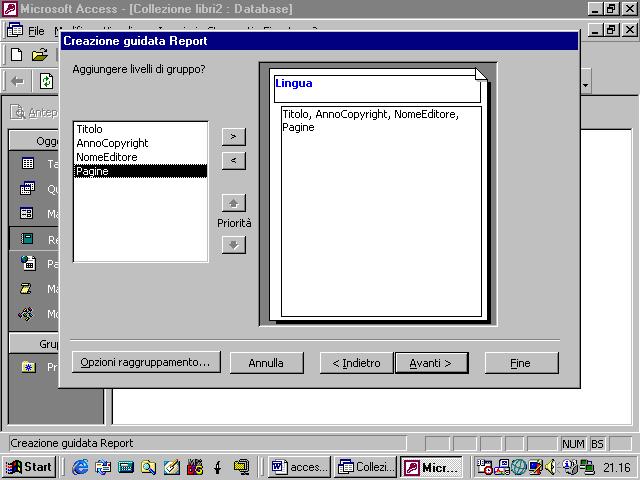
Task: Click the network computers tray icon
Action: 588,467
